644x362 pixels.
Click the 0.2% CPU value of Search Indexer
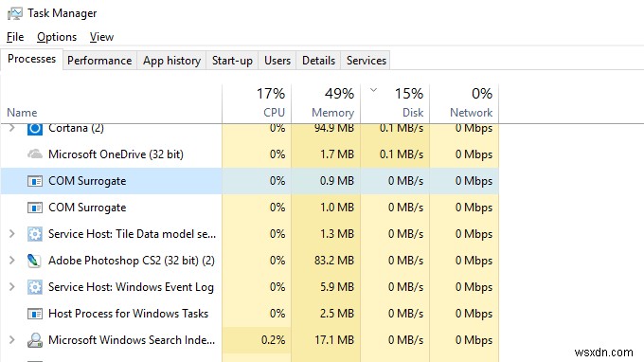[273, 340]
